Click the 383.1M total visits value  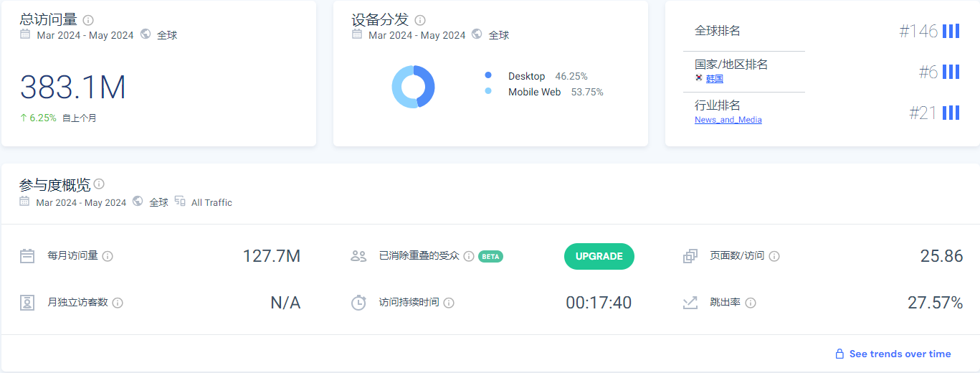[x=73, y=88]
